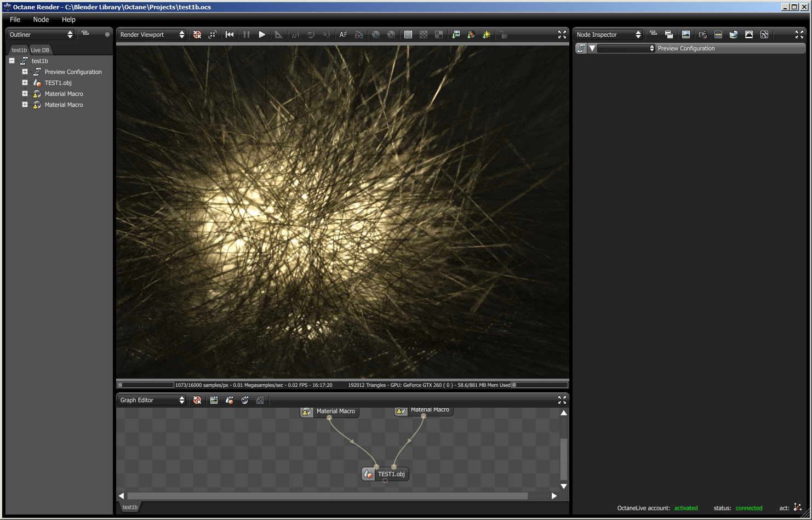
Task: Select the test1b tab in Outliner
Action: coord(19,50)
